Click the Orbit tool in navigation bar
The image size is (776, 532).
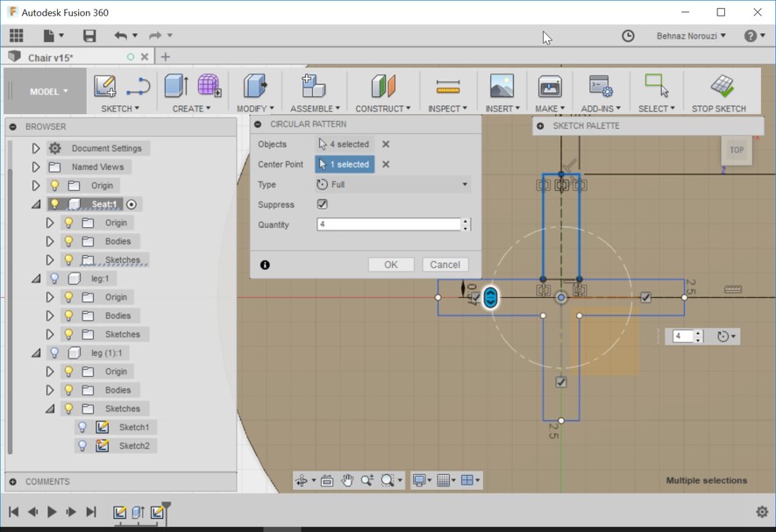pyautogui.click(x=301, y=480)
